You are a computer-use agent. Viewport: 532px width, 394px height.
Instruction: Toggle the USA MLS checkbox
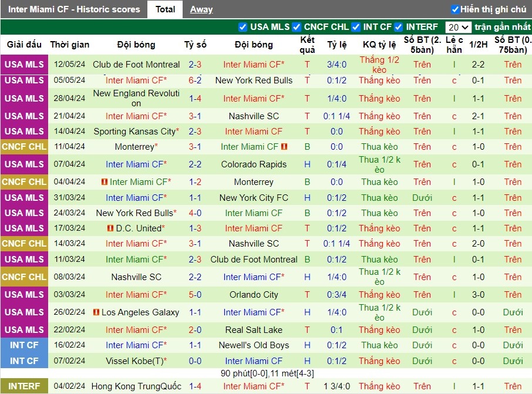coord(243,27)
